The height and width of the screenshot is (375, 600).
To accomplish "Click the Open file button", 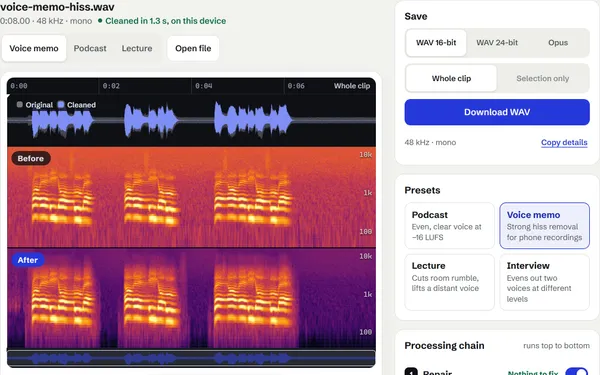I will point(193,49).
